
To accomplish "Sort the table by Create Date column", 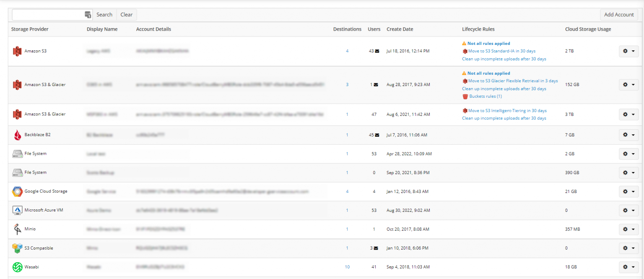I will pos(400,29).
